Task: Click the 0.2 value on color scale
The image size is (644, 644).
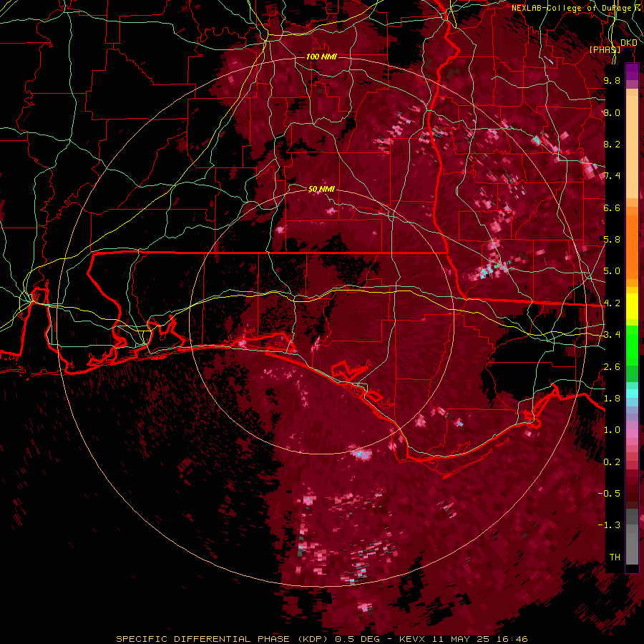Action: pyautogui.click(x=612, y=462)
